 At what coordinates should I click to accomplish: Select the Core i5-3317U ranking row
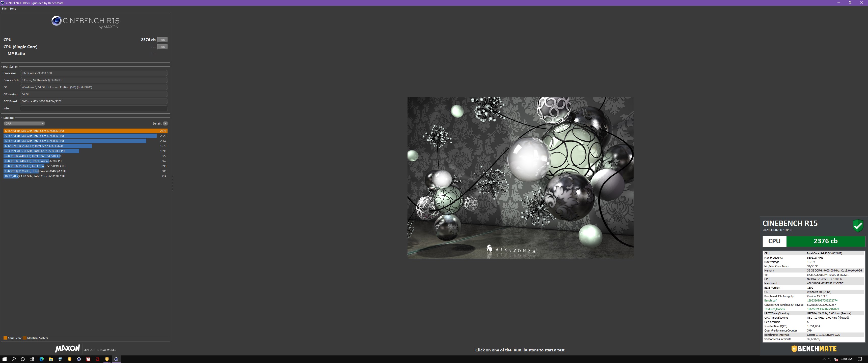[x=86, y=176]
